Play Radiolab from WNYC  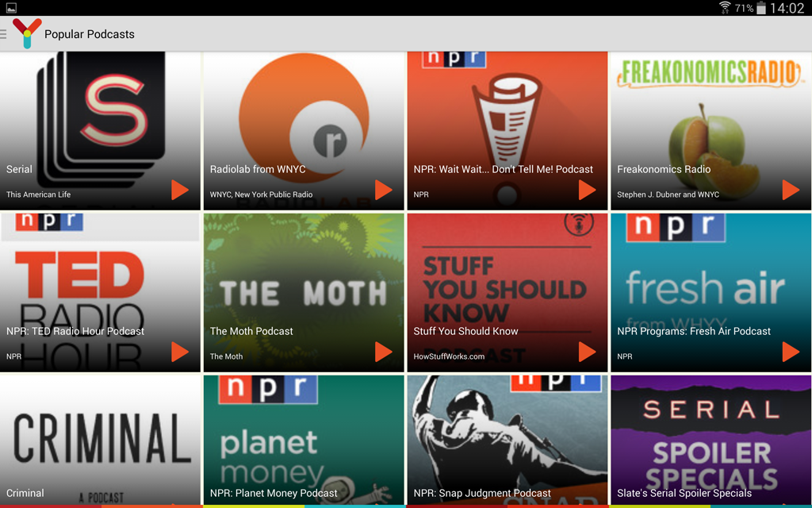(383, 190)
